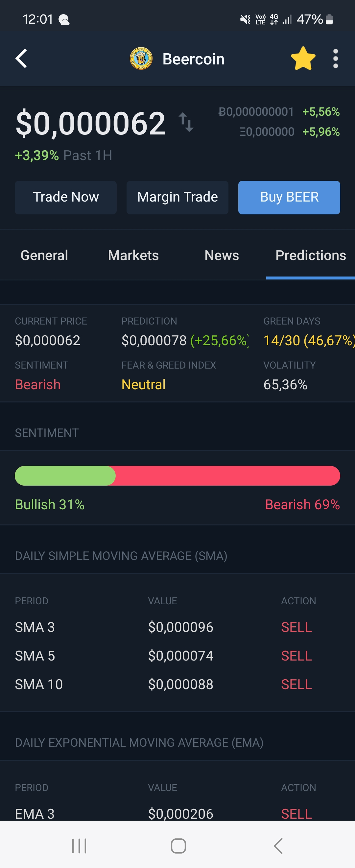Screen dimensions: 355x868
Task: Tap the BTC price change +5,56%
Action: (x=320, y=112)
